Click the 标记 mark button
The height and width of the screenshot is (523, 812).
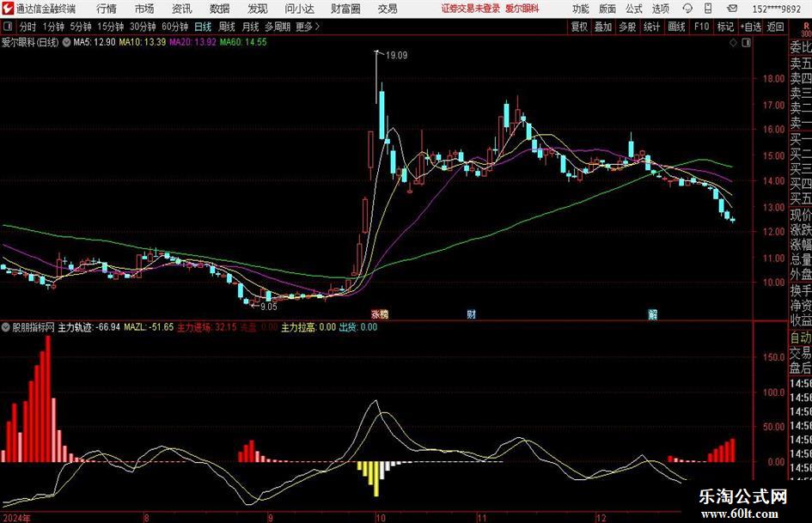725,27
